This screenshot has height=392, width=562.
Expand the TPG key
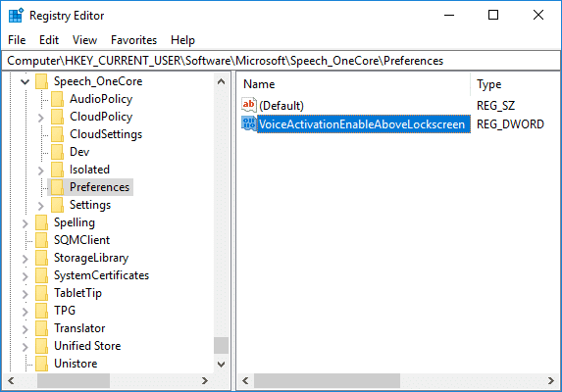26,312
